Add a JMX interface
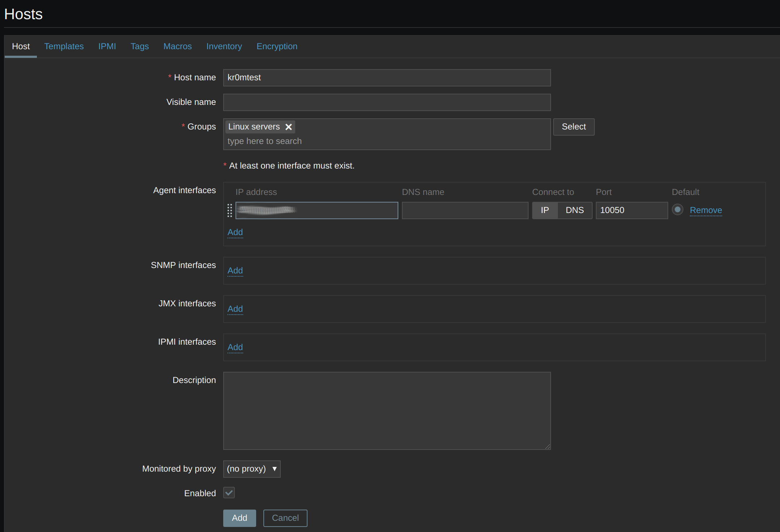780x532 pixels. pyautogui.click(x=235, y=309)
